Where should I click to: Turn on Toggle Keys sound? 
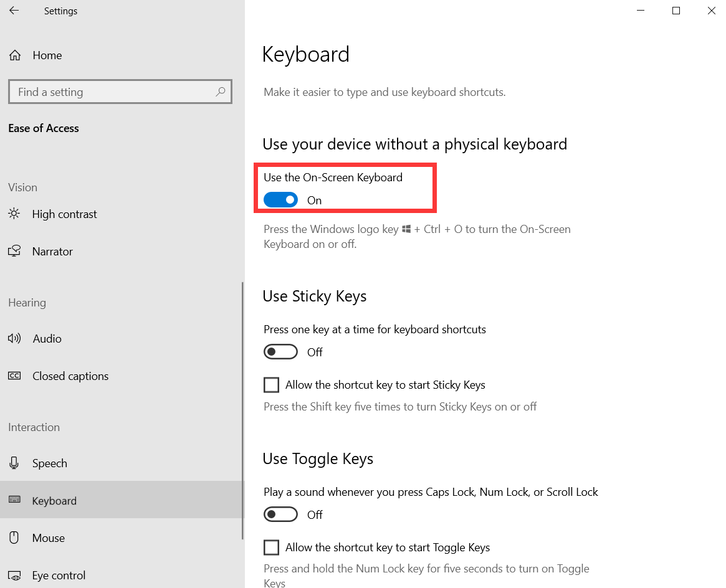coord(280,514)
